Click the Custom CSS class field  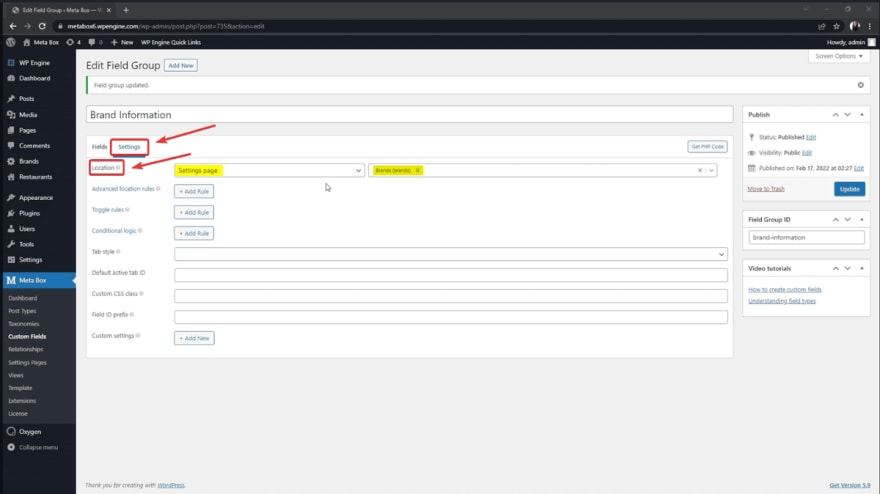point(451,296)
